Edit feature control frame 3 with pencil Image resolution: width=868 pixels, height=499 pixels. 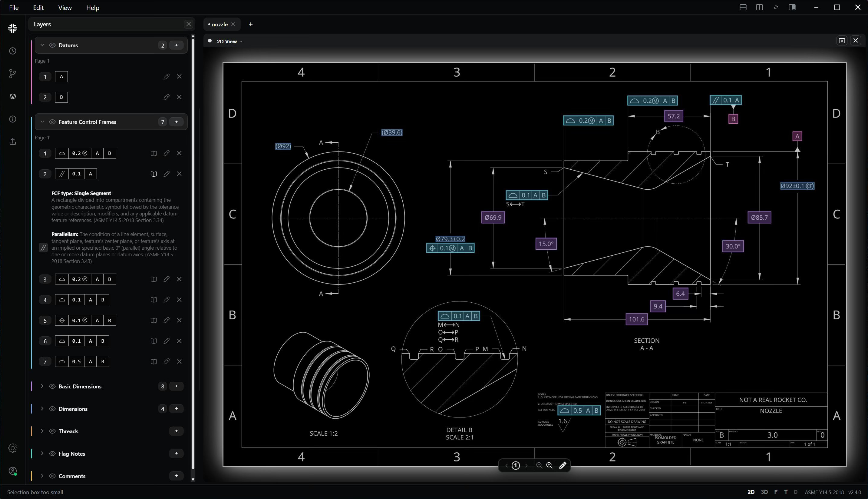point(167,279)
